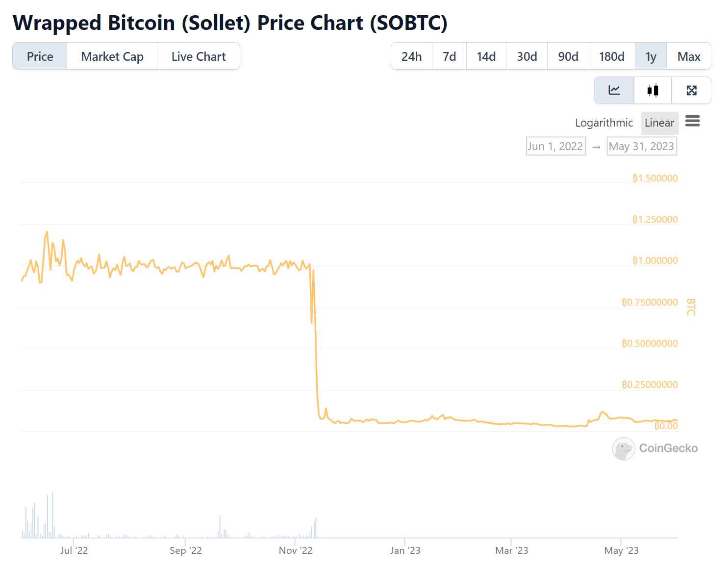Select the 90d time range button
This screenshot has width=728, height=570.
click(568, 56)
